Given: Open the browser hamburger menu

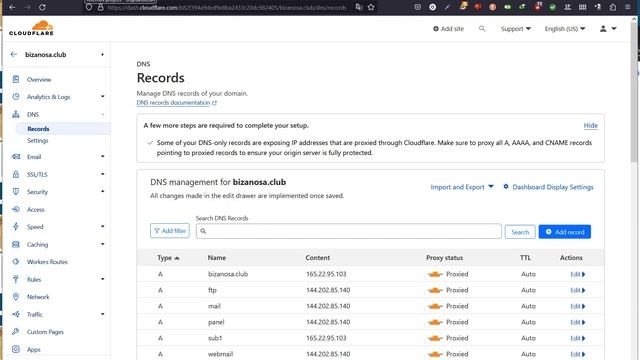Looking at the screenshot, I should pos(628,7).
